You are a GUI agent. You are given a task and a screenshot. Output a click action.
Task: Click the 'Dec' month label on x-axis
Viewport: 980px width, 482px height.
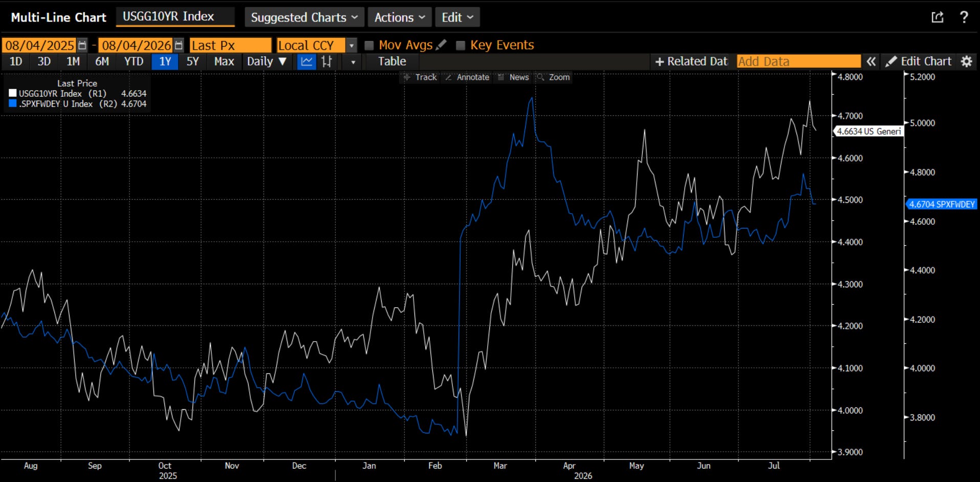point(299,466)
